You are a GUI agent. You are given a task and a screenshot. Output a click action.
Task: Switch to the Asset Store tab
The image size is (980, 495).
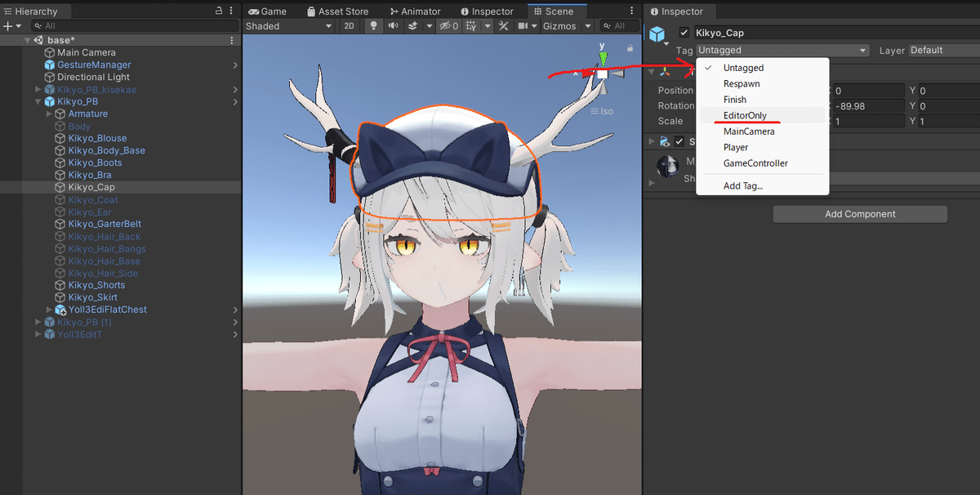click(337, 11)
